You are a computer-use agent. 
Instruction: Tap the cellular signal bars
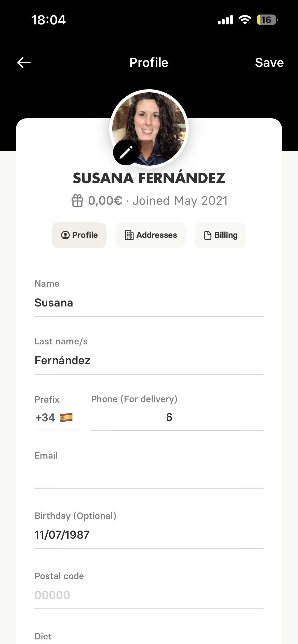pyautogui.click(x=225, y=20)
